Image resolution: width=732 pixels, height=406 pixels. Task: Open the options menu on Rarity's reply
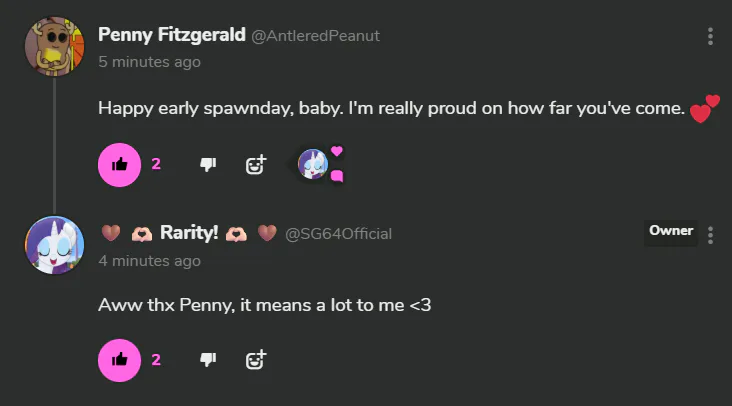(710, 235)
